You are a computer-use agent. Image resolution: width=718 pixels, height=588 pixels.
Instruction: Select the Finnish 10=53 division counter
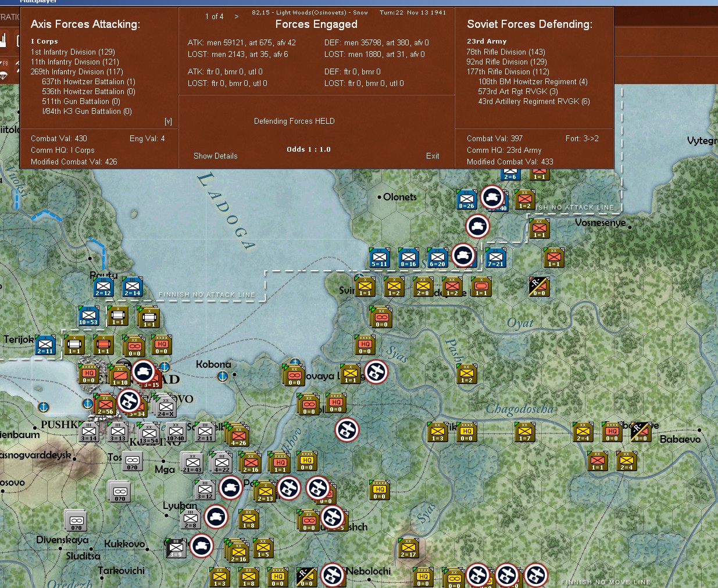coord(89,316)
